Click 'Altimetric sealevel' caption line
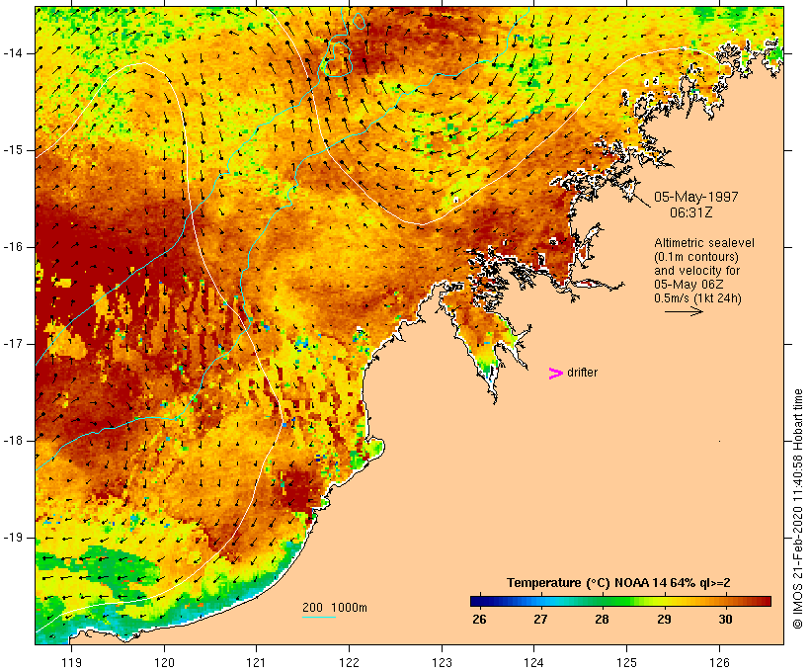Screen dimensions: 810x672 point(704,243)
